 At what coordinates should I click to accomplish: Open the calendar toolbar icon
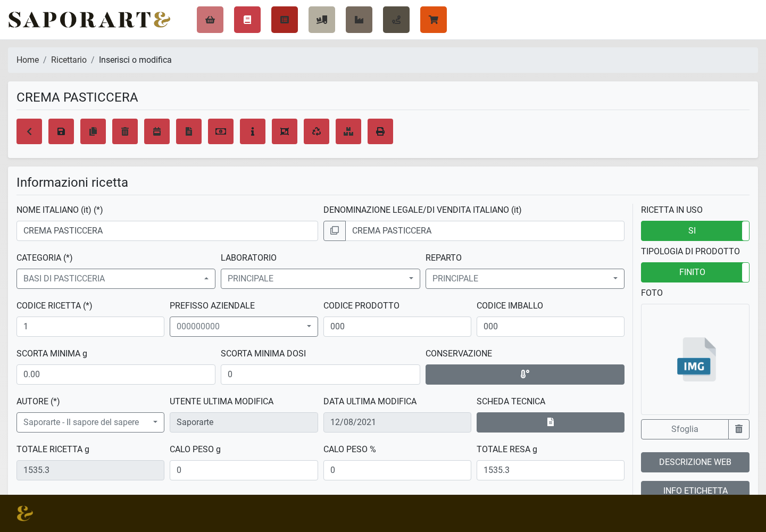[157, 131]
